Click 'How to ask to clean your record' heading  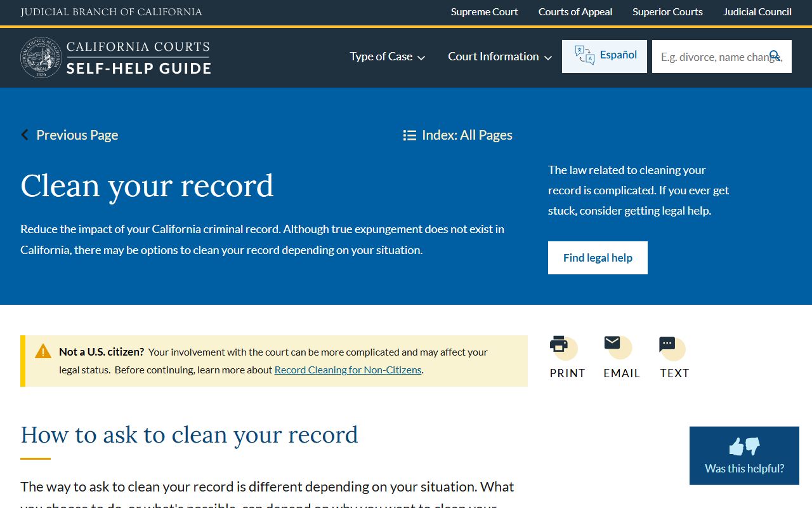tap(189, 435)
